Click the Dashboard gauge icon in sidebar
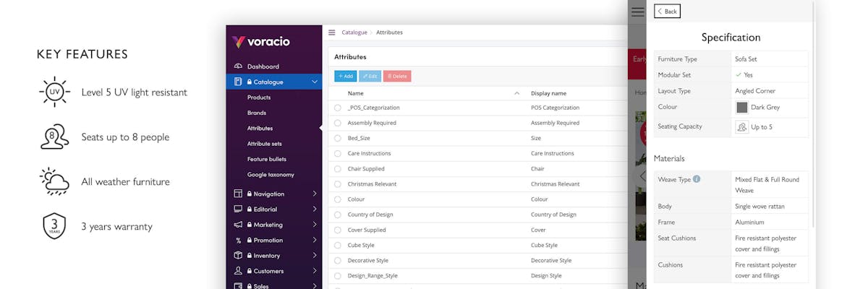The width and height of the screenshot is (868, 289). (238, 66)
